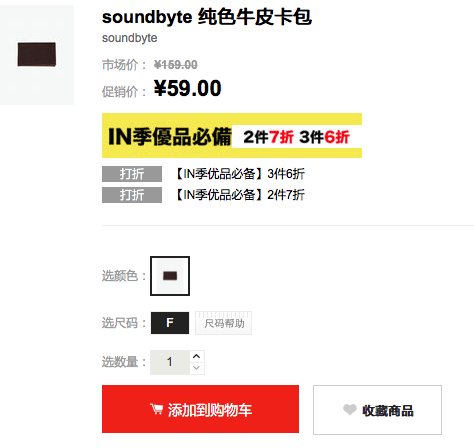Click the heart icon on the favorite button

(350, 410)
